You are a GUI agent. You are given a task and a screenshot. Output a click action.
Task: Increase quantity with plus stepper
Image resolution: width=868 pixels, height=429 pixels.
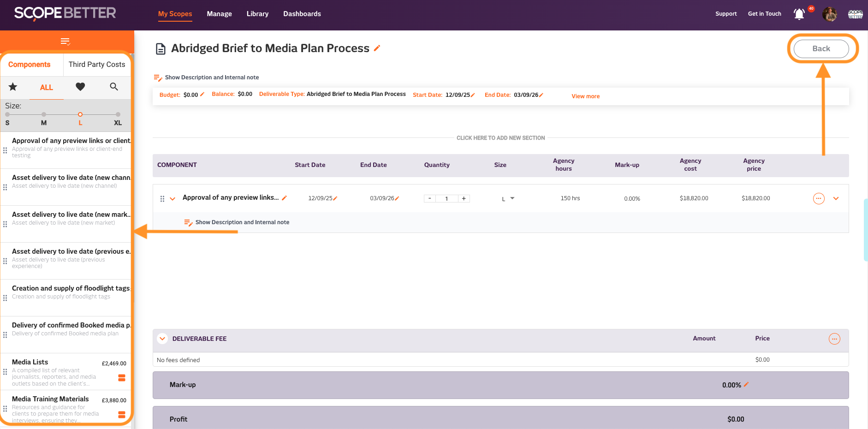click(464, 198)
